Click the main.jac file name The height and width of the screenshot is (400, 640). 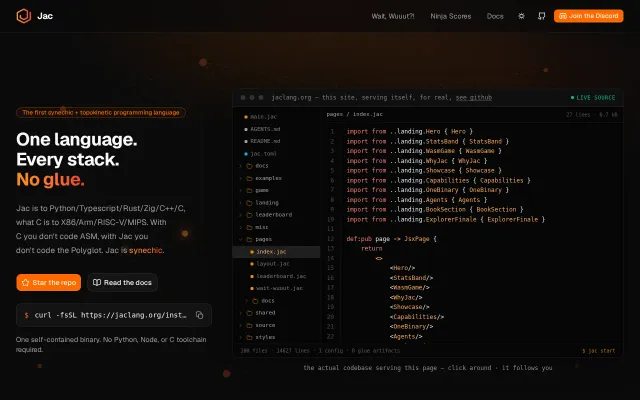tap(263, 117)
